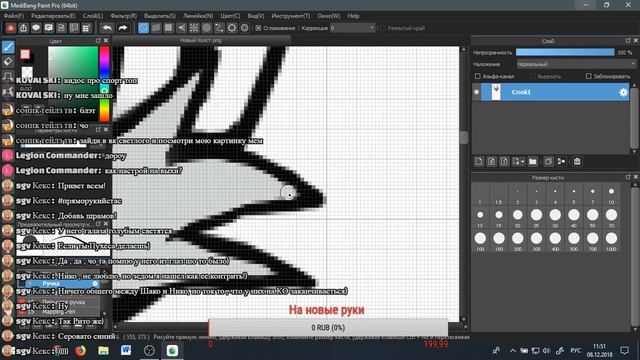640x360 pixels.
Task: Click the foreground color swatch
Action: pos(25,54)
